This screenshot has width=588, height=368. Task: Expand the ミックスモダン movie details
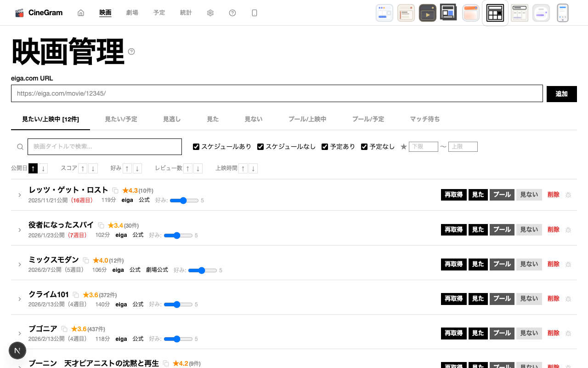(20, 264)
